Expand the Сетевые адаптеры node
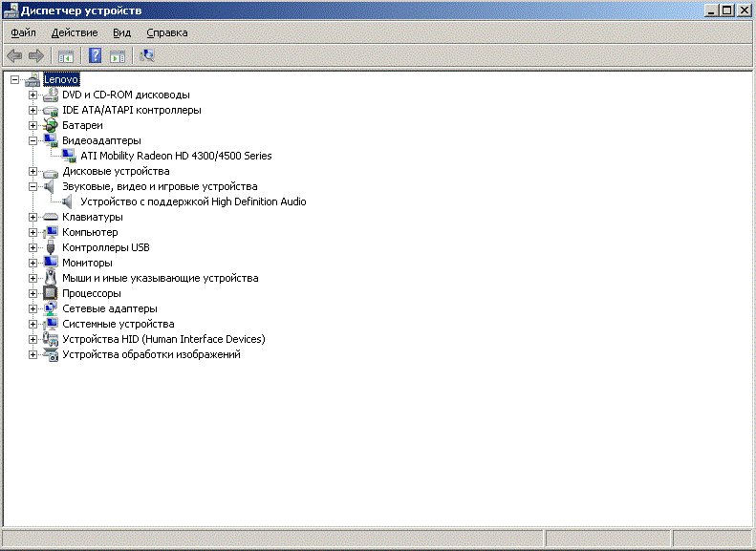The image size is (756, 551). click(x=32, y=308)
